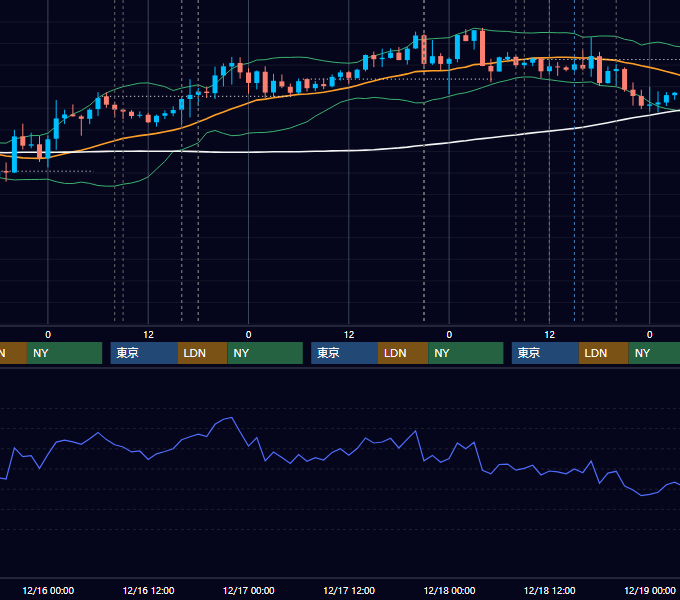This screenshot has width=680, height=600.
Task: Select the LDN session block on 12/17
Action: click(403, 353)
